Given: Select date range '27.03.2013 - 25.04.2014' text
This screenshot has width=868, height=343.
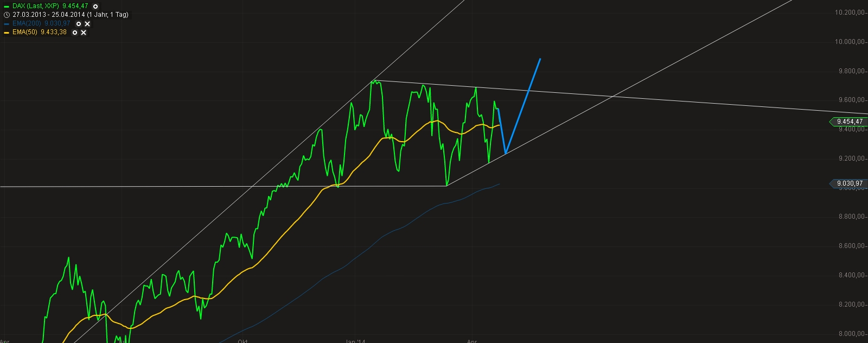Looking at the screenshot, I should [x=48, y=15].
